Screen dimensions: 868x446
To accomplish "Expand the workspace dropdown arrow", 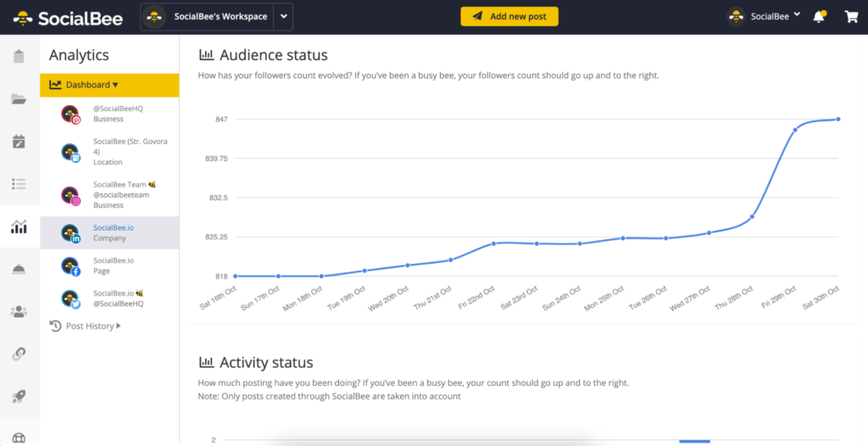I will click(284, 17).
